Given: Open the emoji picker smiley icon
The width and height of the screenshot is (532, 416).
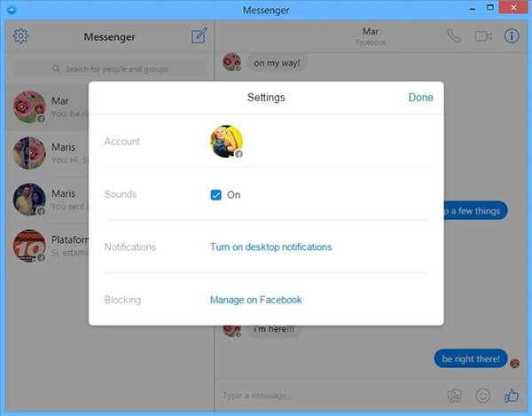Looking at the screenshot, I should [483, 396].
